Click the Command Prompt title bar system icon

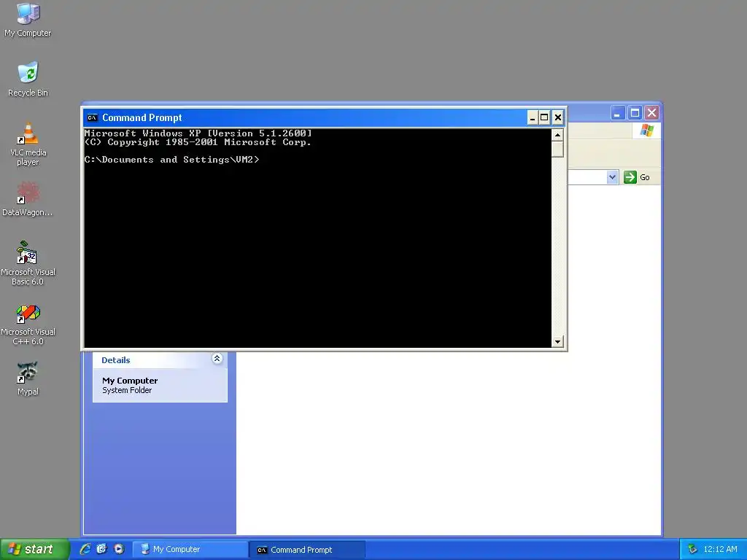tap(93, 117)
